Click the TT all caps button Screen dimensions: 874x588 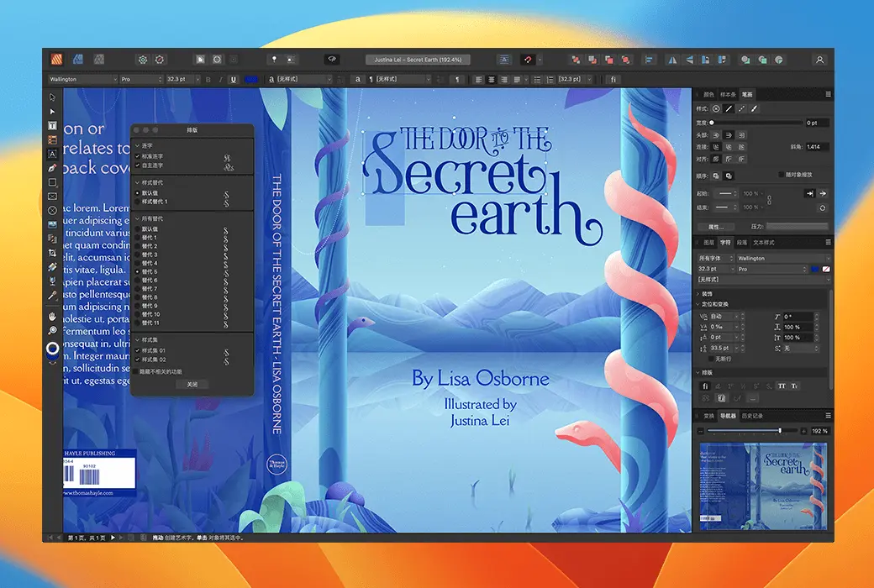click(782, 386)
